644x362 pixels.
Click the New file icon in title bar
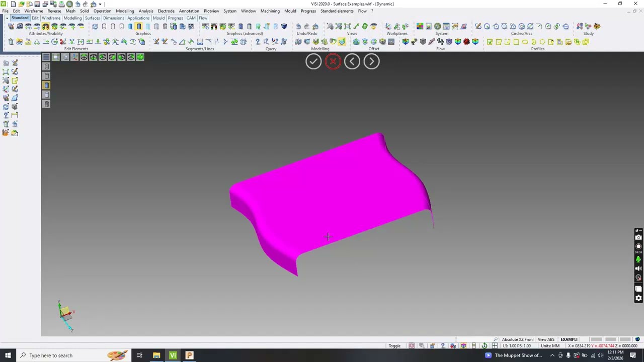13,4
